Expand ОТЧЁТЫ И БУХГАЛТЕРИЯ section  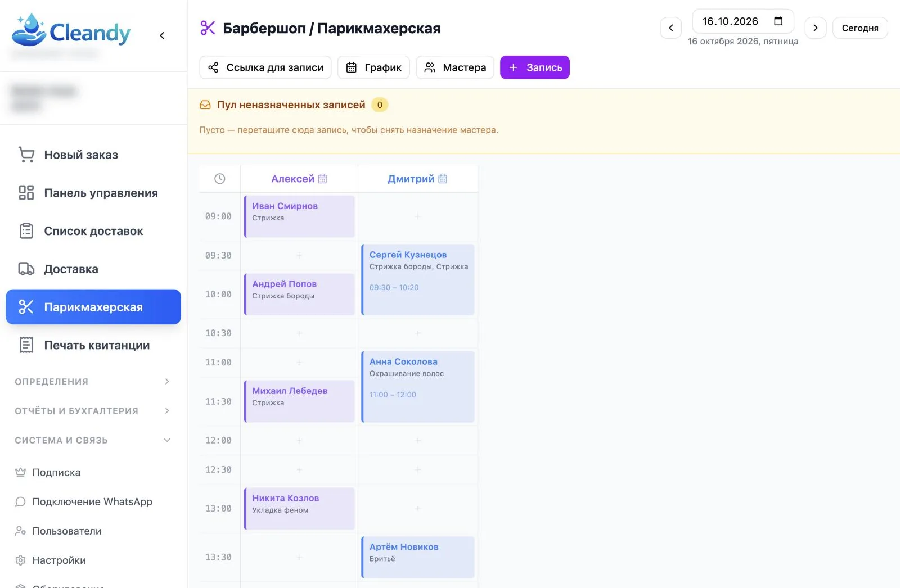tap(93, 411)
